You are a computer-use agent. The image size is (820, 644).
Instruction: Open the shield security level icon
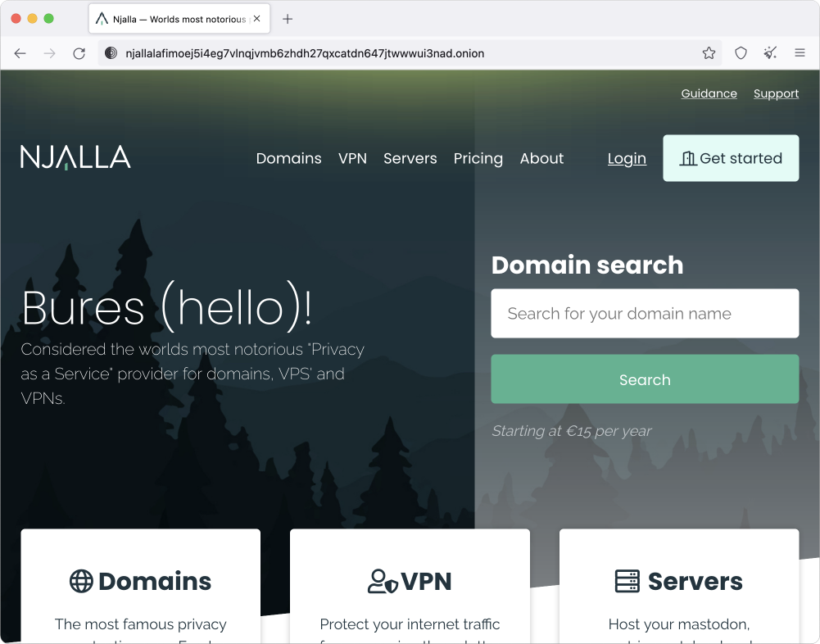[x=741, y=52]
